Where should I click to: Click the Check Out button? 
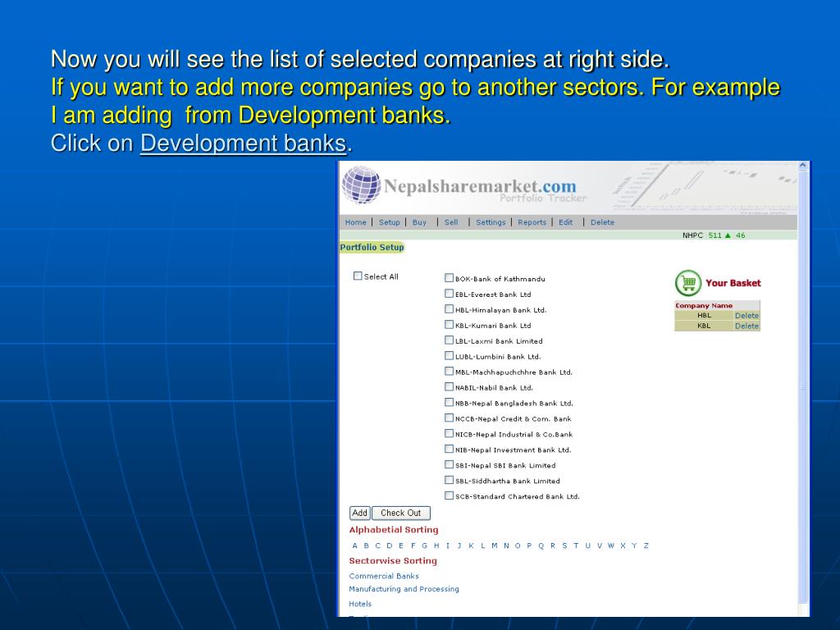point(400,513)
